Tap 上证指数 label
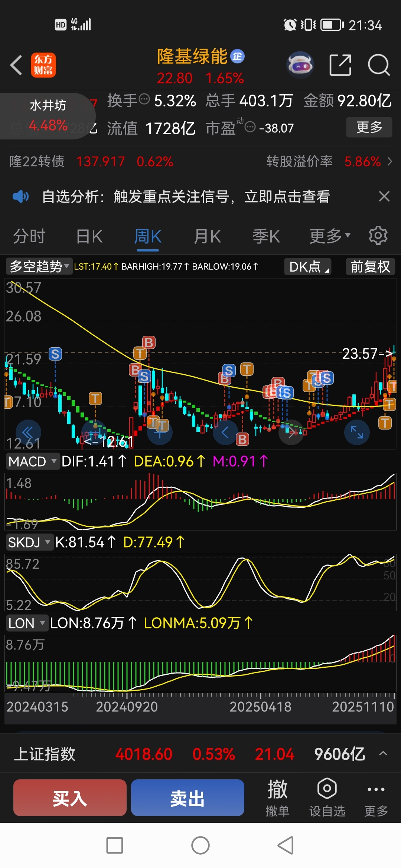The width and height of the screenshot is (401, 868). point(45,754)
